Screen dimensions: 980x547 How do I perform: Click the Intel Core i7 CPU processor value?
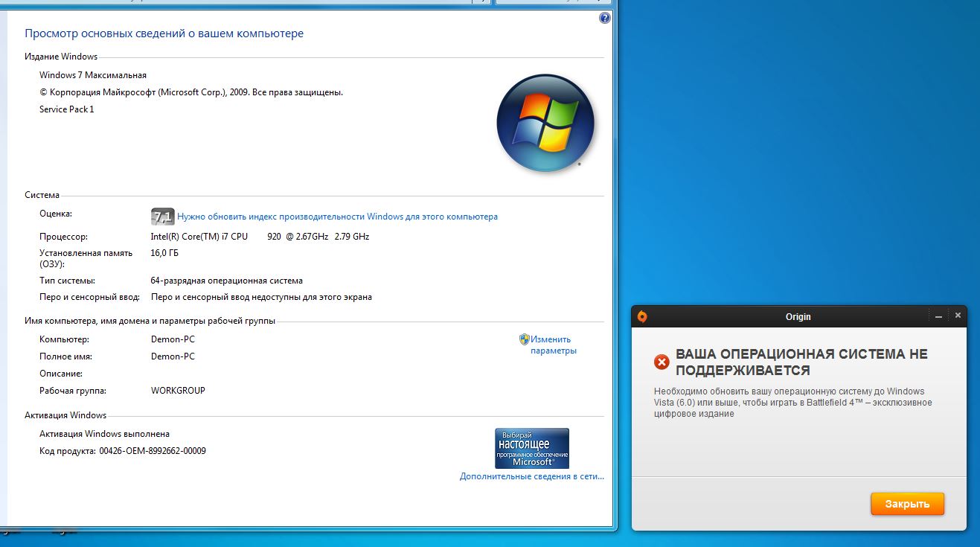(260, 237)
